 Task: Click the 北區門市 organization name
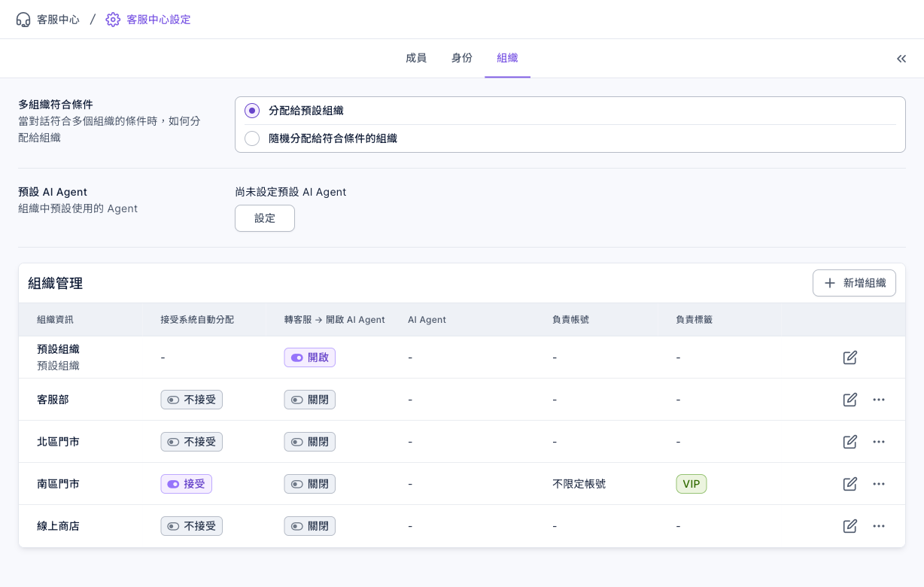pyautogui.click(x=58, y=442)
